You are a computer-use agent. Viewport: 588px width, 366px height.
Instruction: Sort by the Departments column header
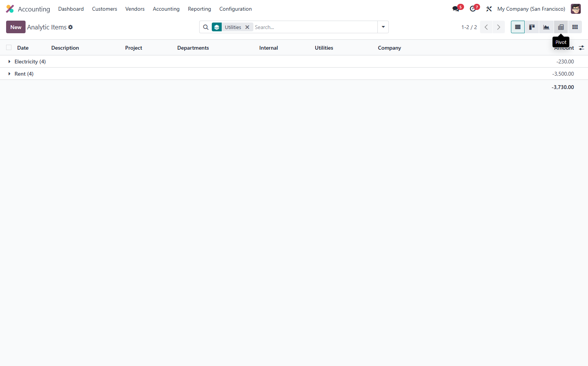(193, 48)
